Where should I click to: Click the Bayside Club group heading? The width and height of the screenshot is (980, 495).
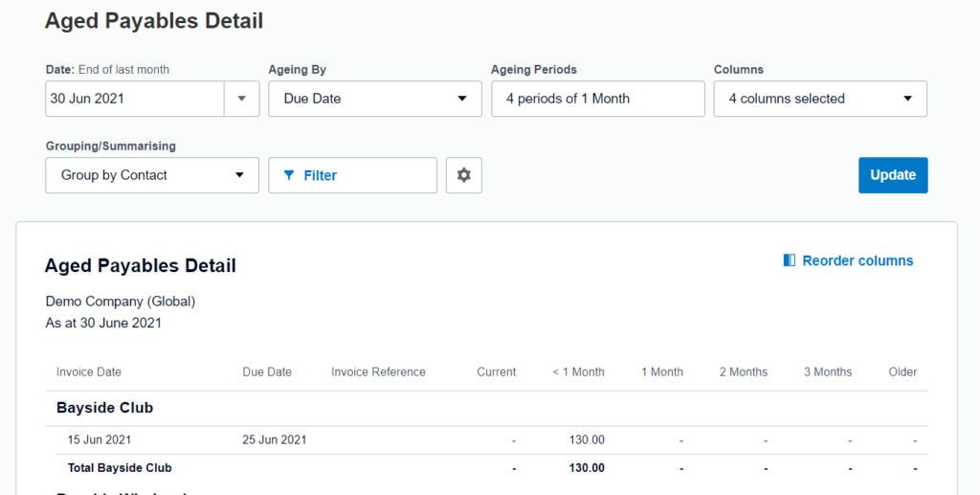point(105,408)
